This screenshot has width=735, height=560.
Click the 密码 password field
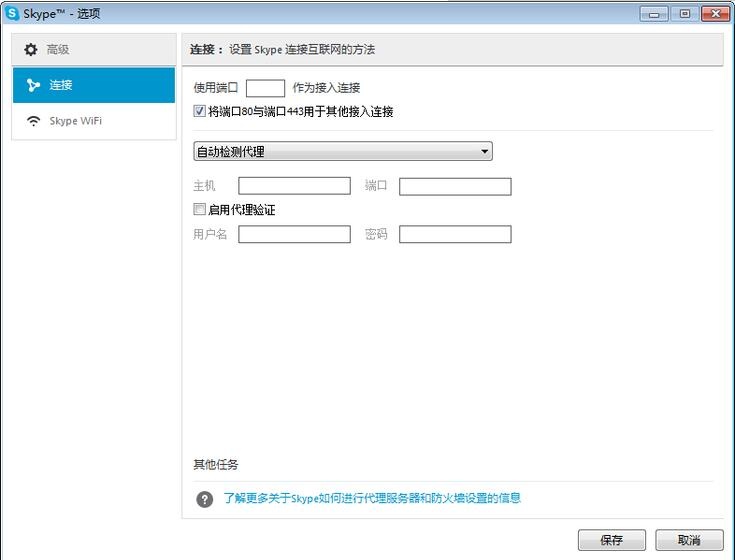coord(455,234)
